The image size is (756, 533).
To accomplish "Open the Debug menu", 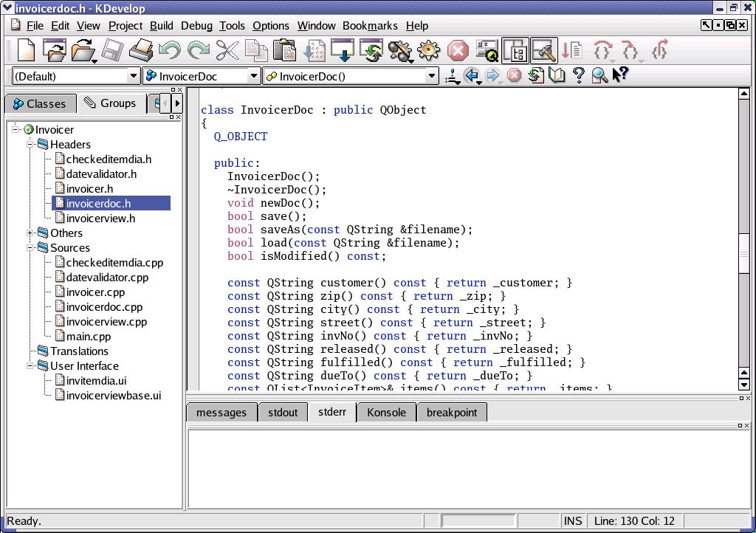I will (x=196, y=26).
